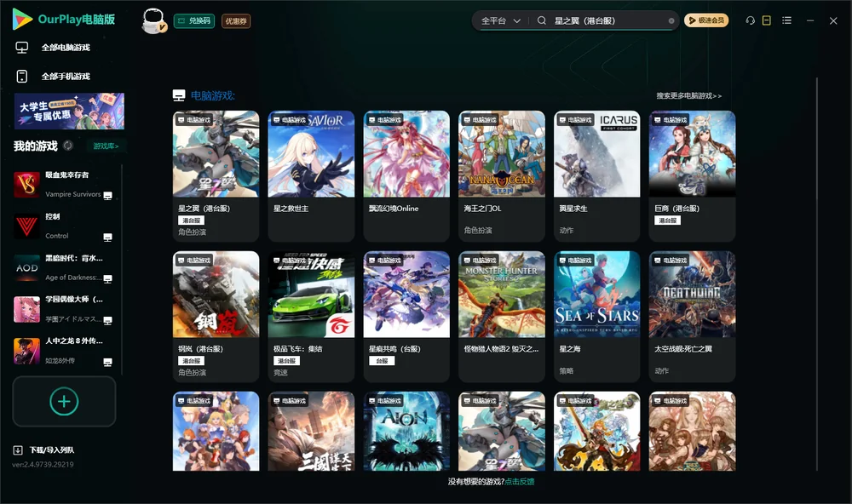The height and width of the screenshot is (504, 852).
Task: Click the plus button to add a game
Action: pos(64,401)
